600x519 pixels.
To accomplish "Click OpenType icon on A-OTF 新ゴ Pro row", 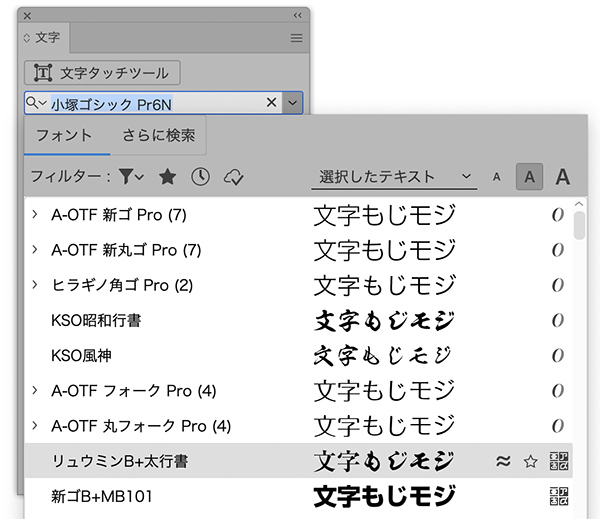I will tap(558, 215).
